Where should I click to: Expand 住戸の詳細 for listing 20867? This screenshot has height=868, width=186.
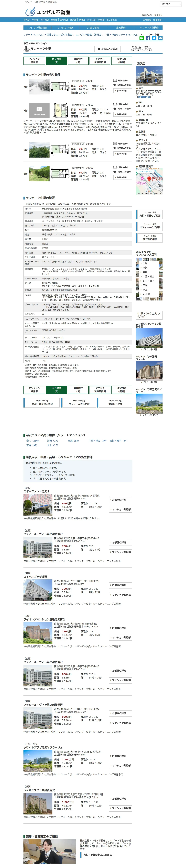[122, 178]
